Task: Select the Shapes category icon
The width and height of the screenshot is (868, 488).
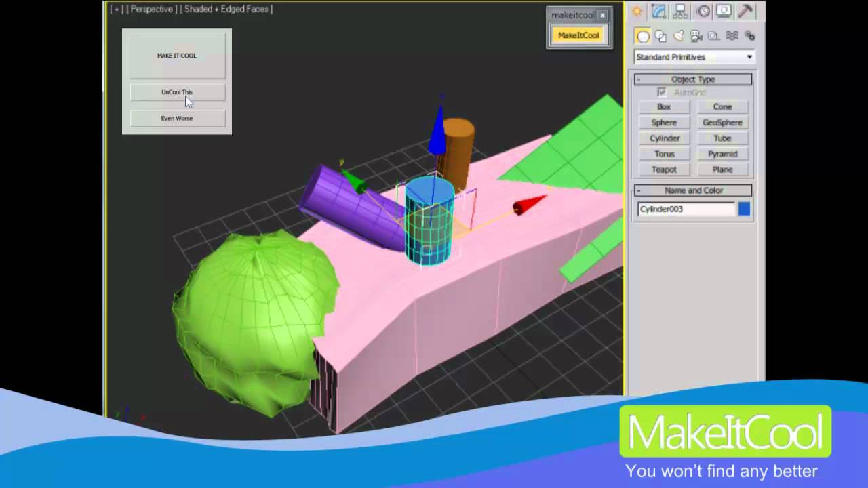Action: (x=661, y=36)
